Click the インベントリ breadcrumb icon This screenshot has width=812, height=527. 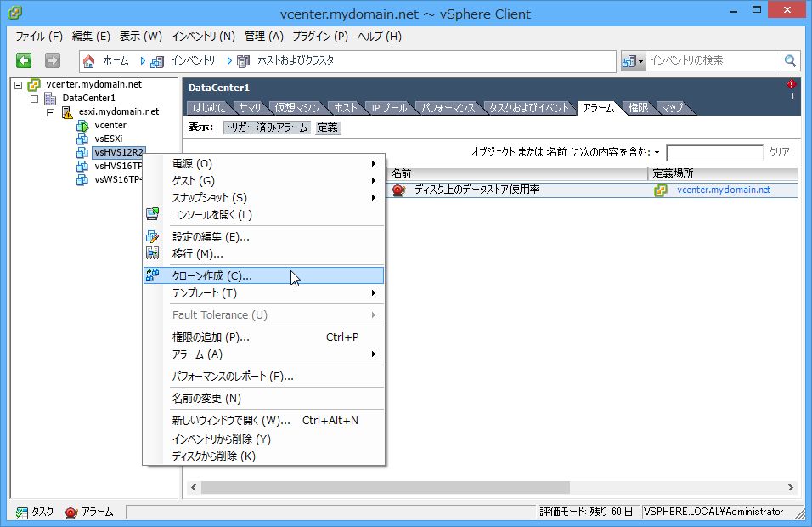point(157,62)
